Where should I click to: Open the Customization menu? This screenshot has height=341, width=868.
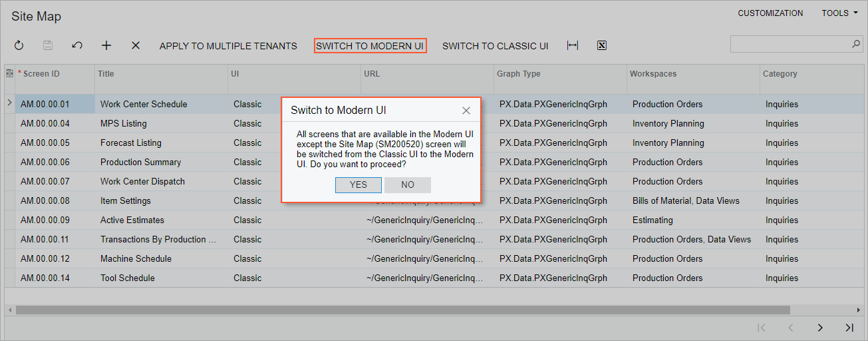click(770, 13)
